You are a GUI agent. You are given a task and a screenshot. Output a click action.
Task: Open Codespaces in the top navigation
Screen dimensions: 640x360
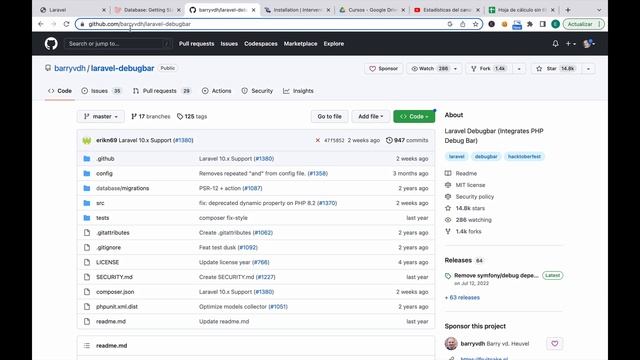tap(261, 44)
